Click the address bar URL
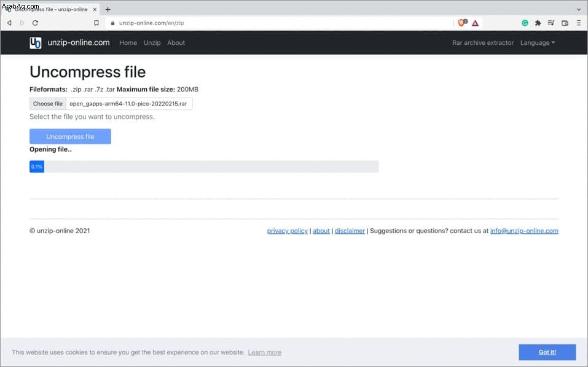Viewport: 588px width, 367px height. 152,23
